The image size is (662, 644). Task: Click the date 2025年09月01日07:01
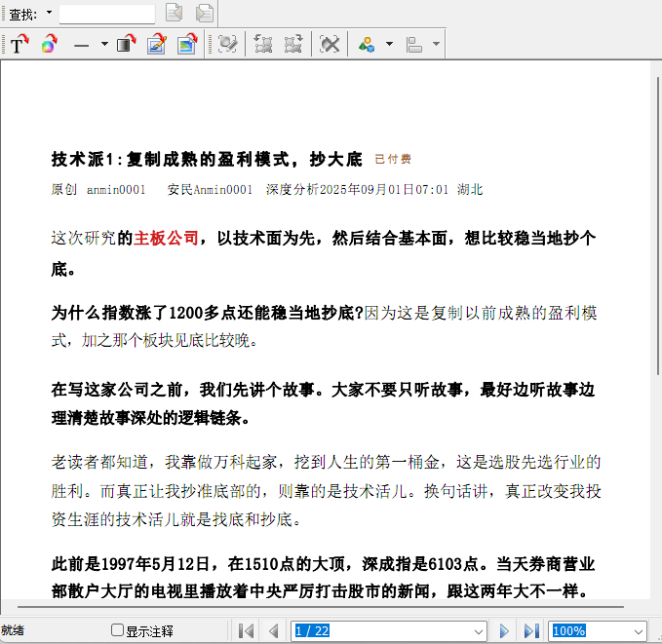[384, 189]
